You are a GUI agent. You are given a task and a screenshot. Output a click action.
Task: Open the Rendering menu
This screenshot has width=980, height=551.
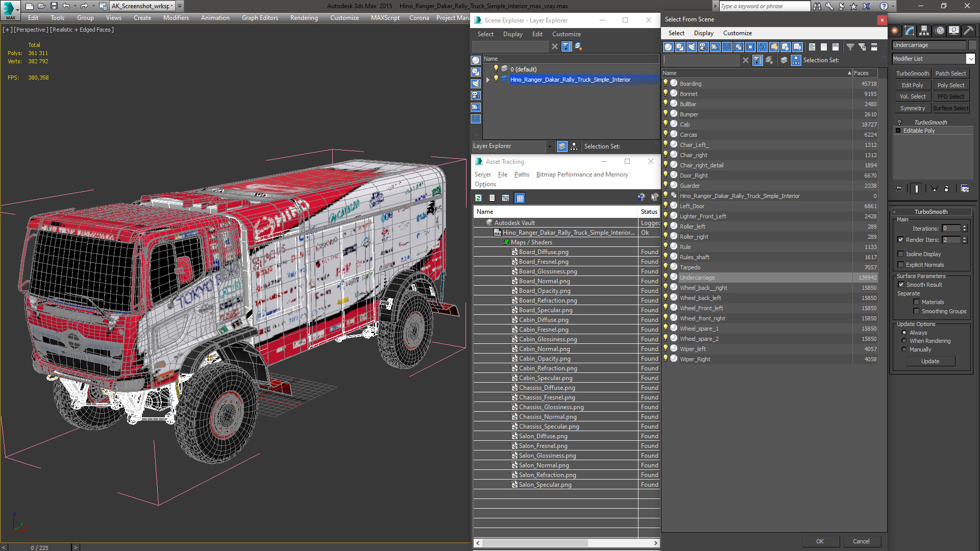304,18
